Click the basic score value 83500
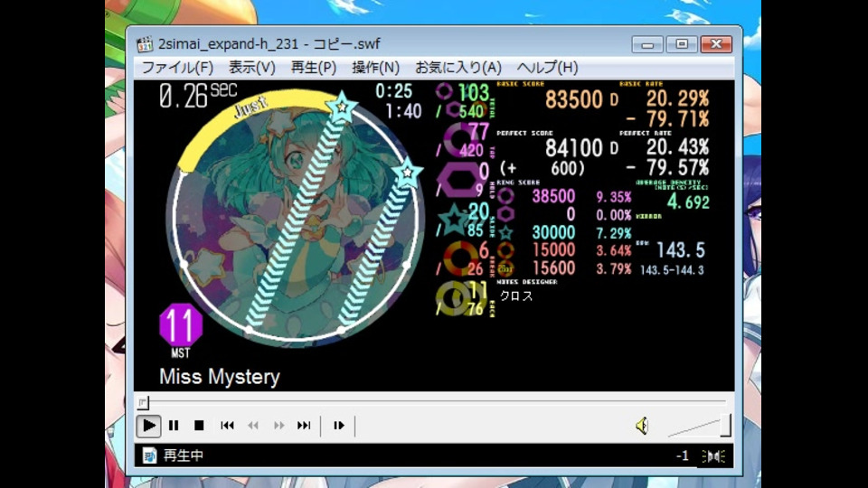The width and height of the screenshot is (868, 488). [574, 99]
